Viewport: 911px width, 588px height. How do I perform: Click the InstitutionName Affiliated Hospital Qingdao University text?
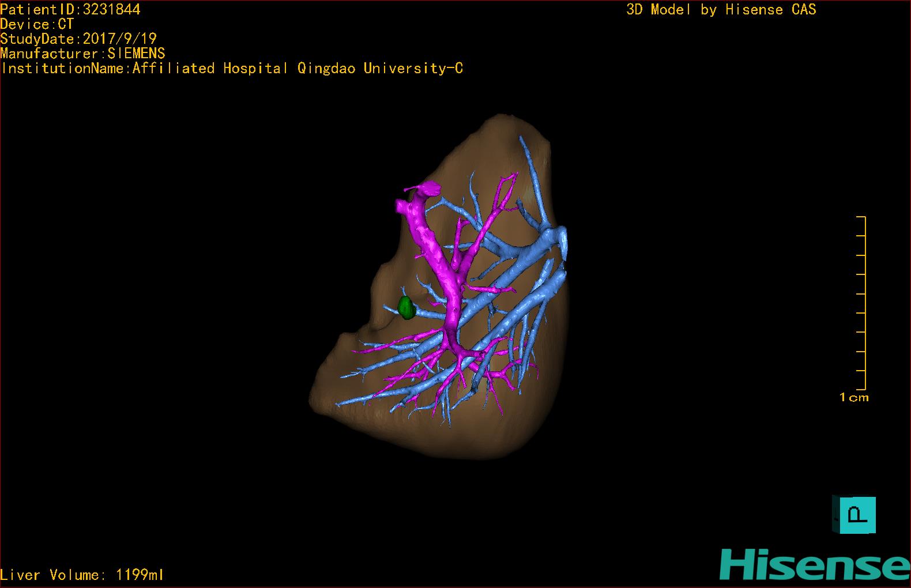pyautogui.click(x=232, y=69)
